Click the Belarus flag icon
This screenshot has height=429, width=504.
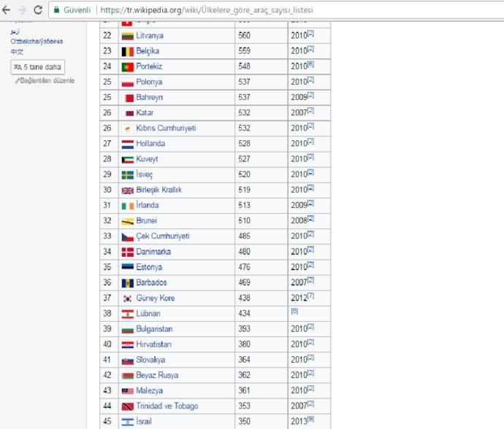click(128, 376)
